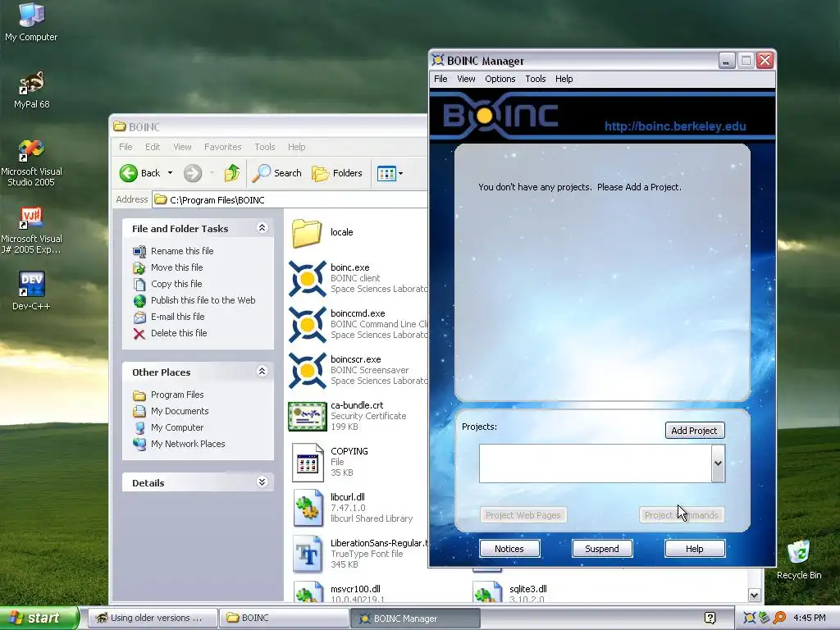
Task: Expand the Details panel
Action: (262, 482)
